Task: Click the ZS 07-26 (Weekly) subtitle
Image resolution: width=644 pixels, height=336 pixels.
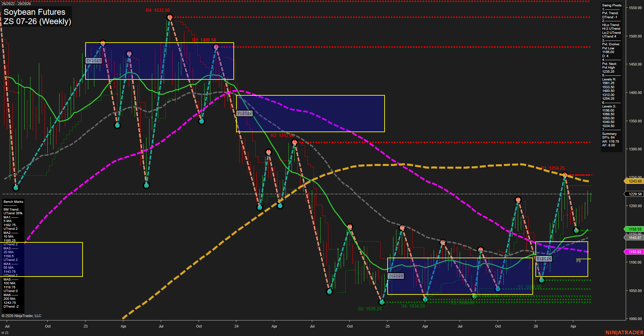Action: (37, 21)
